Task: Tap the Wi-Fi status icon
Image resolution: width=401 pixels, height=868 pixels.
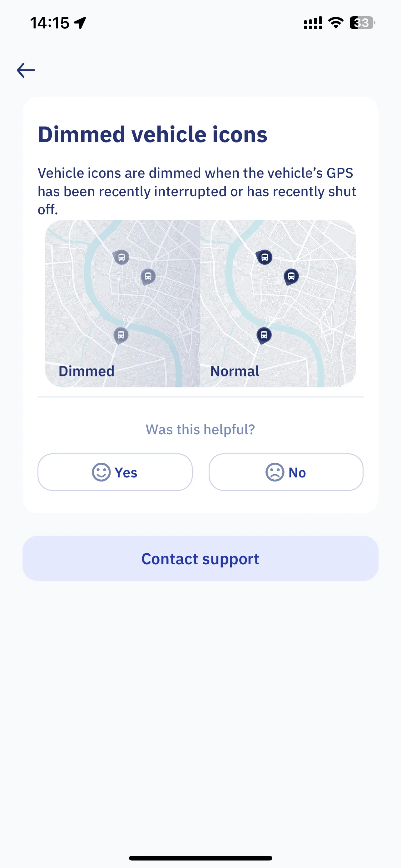Action: click(x=336, y=23)
